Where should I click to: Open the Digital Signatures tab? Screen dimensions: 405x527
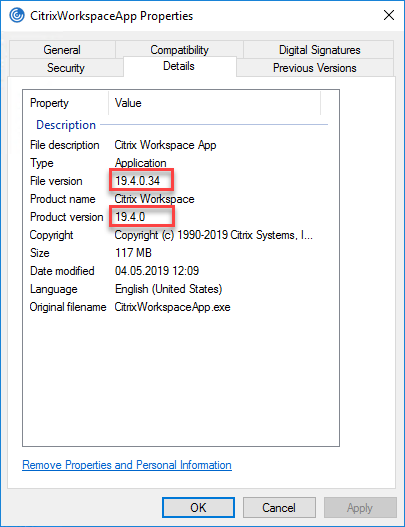coord(319,50)
